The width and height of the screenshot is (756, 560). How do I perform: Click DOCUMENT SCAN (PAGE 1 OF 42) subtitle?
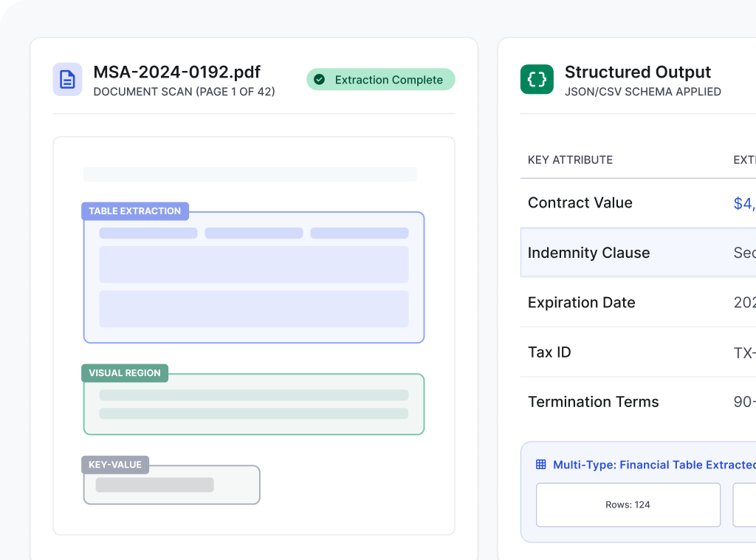click(x=184, y=92)
